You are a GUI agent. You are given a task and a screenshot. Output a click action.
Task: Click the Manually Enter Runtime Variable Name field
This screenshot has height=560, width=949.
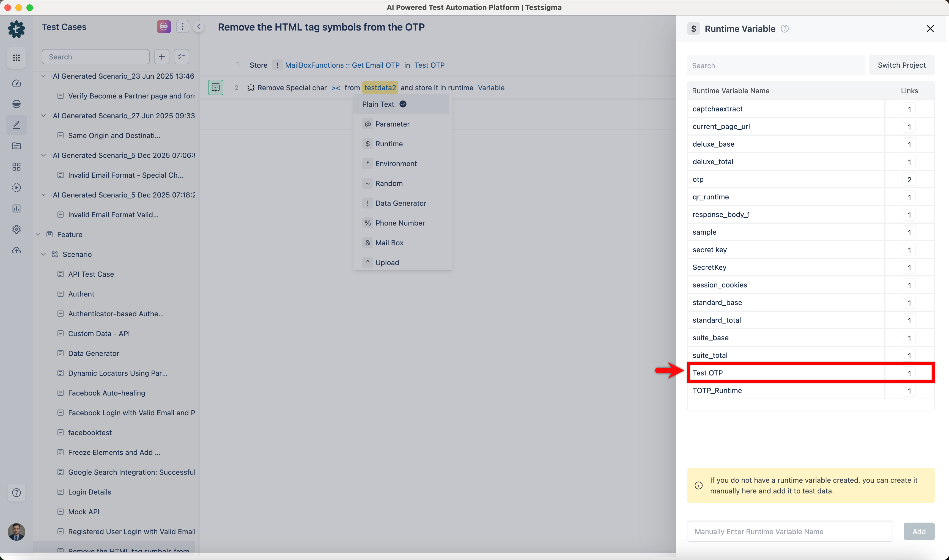click(789, 531)
